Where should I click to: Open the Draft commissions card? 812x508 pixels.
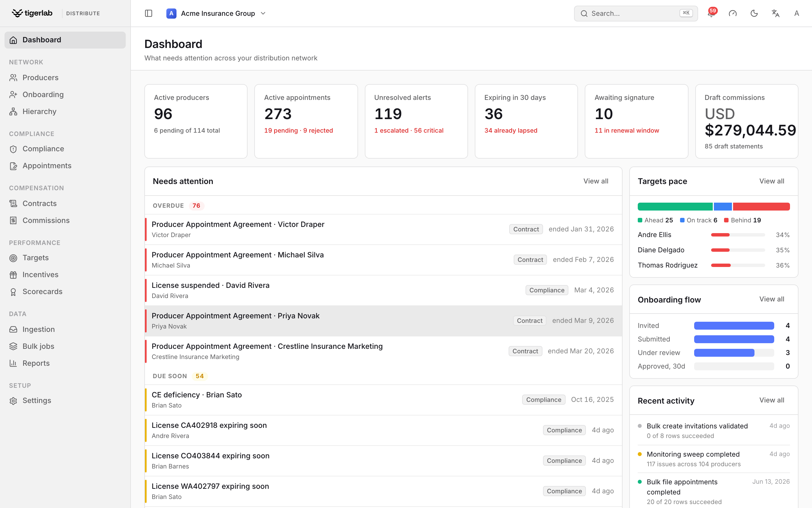click(x=747, y=121)
